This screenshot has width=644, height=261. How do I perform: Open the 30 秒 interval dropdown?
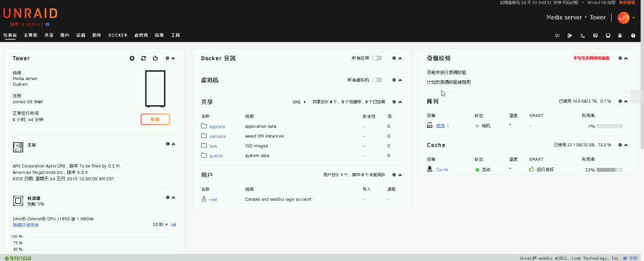pos(160,225)
